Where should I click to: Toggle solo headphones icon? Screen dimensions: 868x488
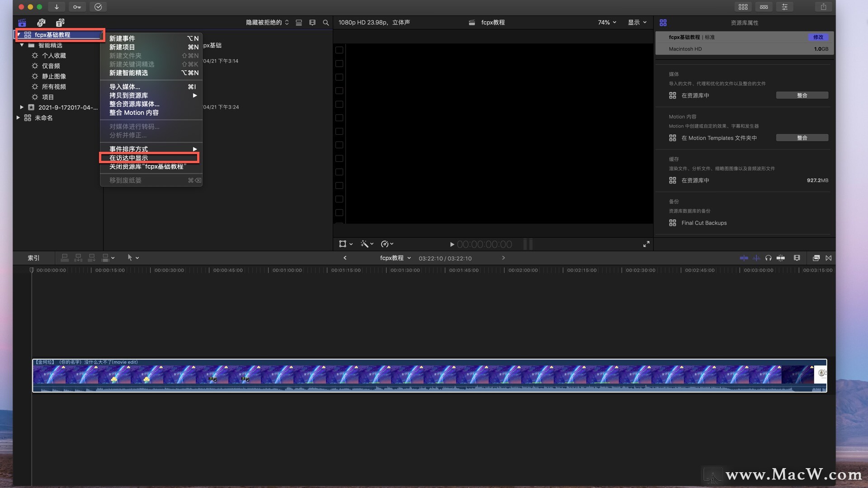point(768,258)
